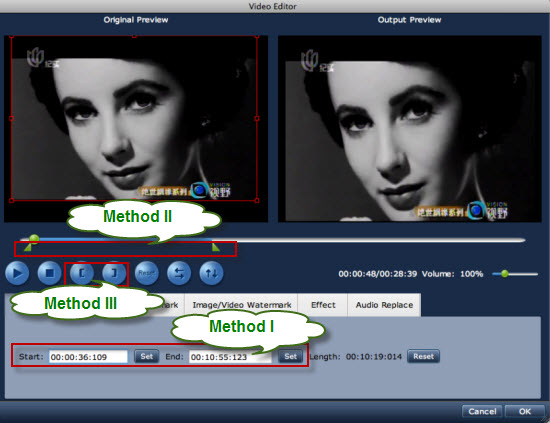Click the Length value 00:10:19:014
This screenshot has height=423, width=550.
[x=374, y=357]
